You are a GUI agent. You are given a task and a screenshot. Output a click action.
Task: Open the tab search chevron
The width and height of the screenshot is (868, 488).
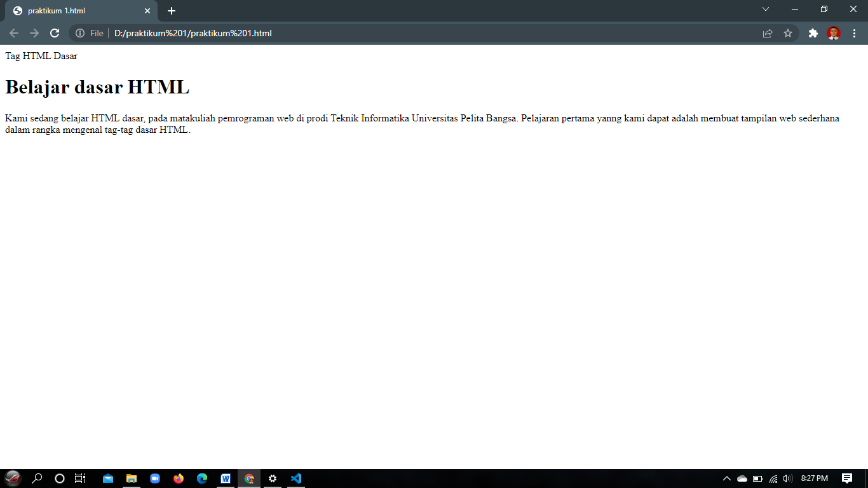click(x=765, y=10)
